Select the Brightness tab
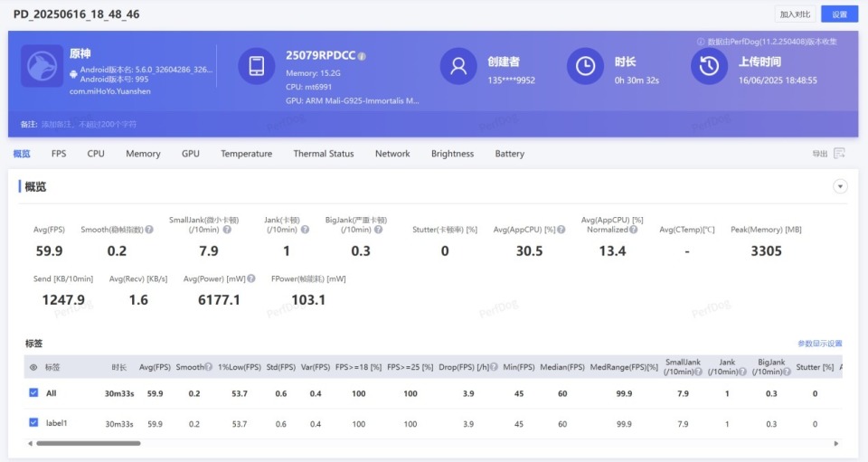868x462 pixels. [452, 154]
